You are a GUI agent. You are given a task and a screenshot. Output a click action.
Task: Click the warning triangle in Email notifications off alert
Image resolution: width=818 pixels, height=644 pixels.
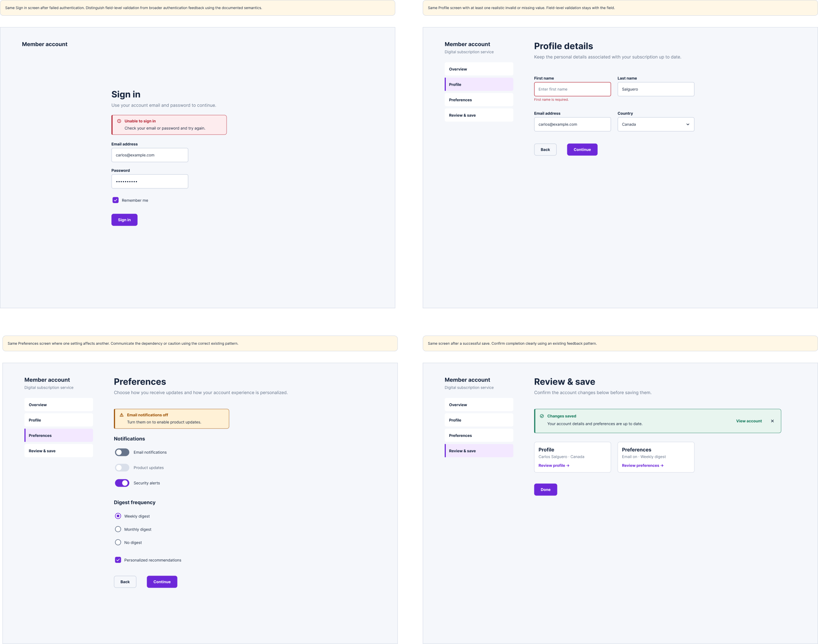pos(122,415)
